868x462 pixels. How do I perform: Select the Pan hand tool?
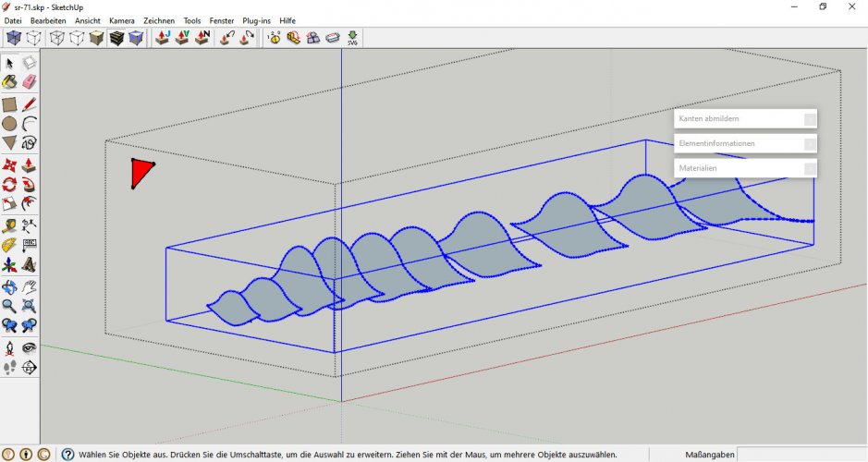(30, 286)
